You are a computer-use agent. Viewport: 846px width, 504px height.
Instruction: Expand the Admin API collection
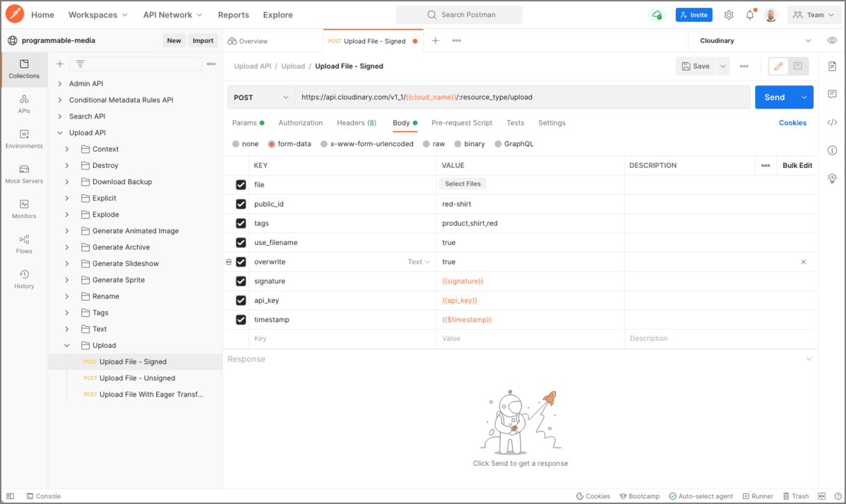[60, 83]
